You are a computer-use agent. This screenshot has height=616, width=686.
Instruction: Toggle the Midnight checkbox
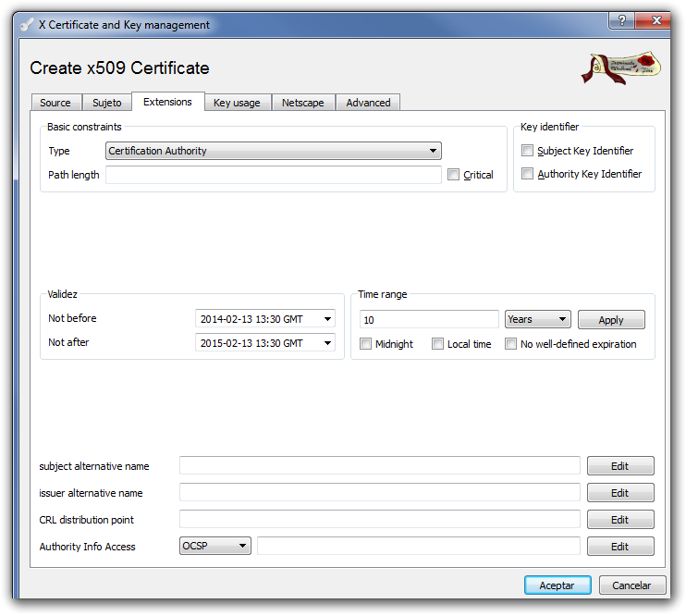point(366,344)
